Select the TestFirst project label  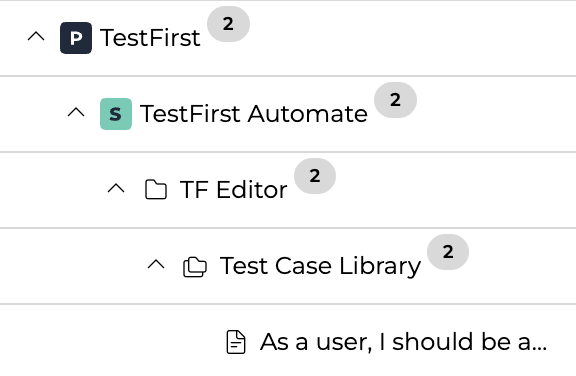tap(150, 38)
